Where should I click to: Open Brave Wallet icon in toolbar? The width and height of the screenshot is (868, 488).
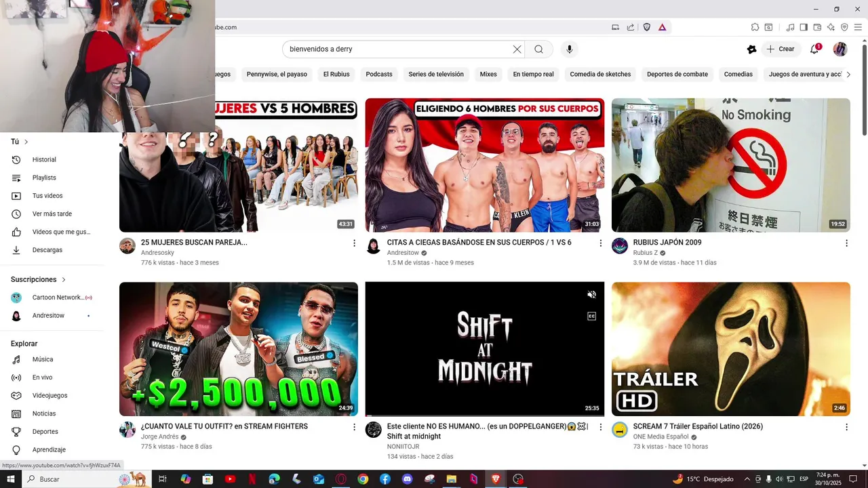(x=817, y=27)
